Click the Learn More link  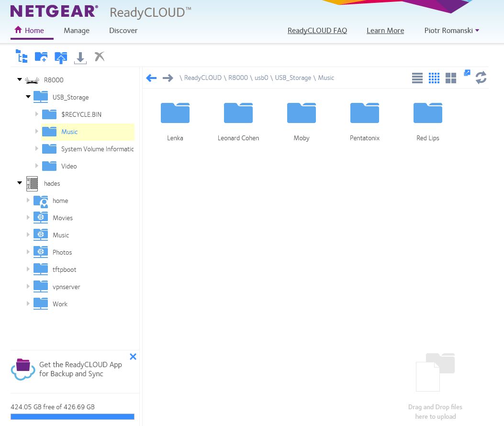coord(385,31)
